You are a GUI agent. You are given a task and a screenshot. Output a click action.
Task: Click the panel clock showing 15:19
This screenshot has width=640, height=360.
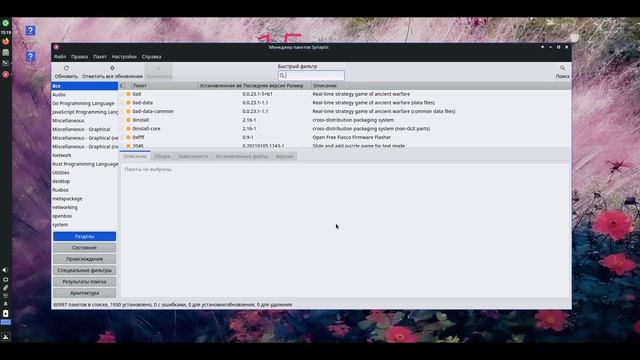tap(6, 32)
